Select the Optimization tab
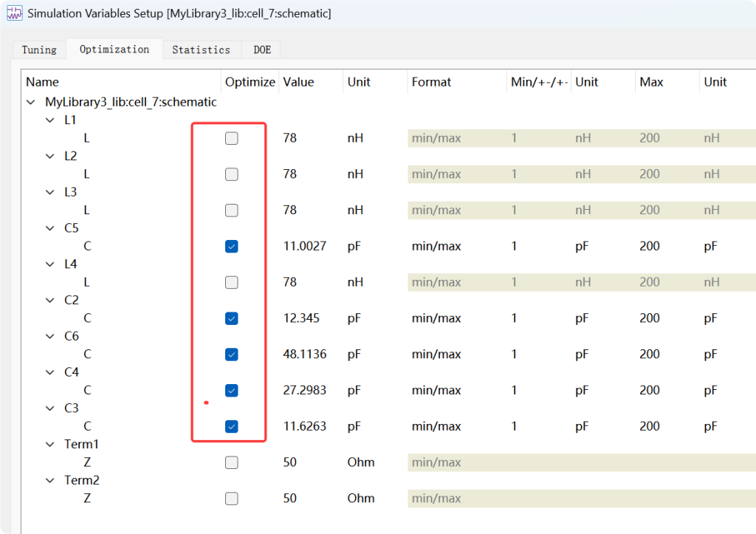The width and height of the screenshot is (756, 534). click(x=114, y=49)
